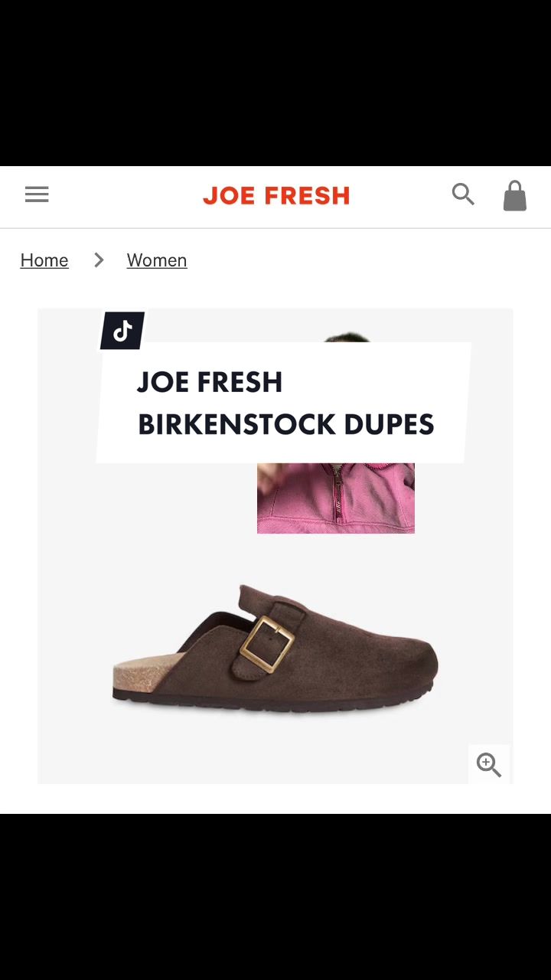551x980 pixels.
Task: Select the Birkenstock Dupes caption banner
Action: pos(283,403)
